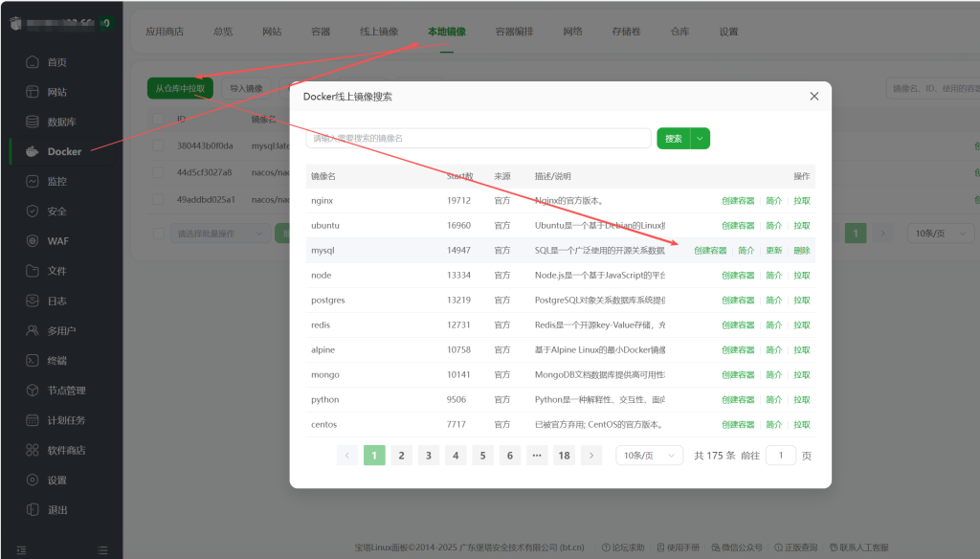Select all images via header checkbox
The width and height of the screenshot is (980, 559).
pos(158,120)
